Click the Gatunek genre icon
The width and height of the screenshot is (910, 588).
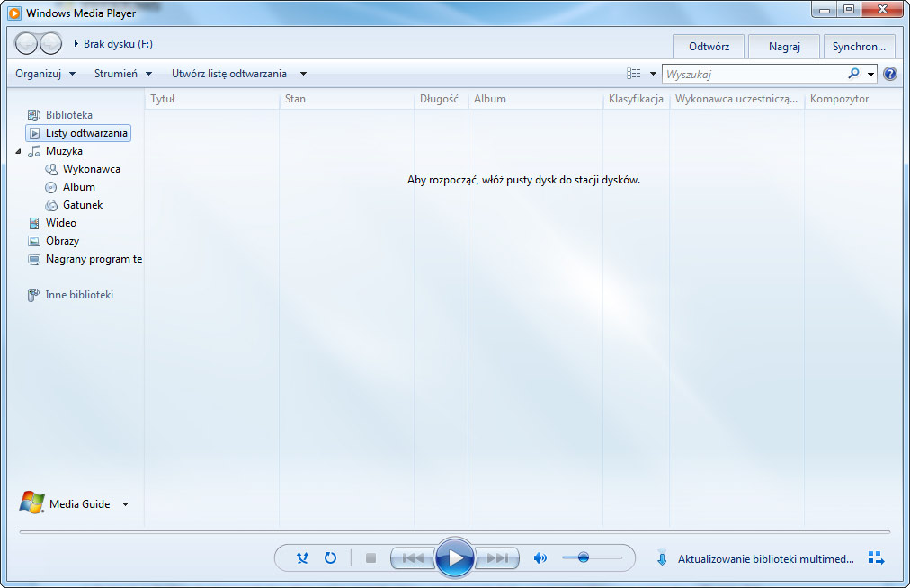[x=51, y=205]
